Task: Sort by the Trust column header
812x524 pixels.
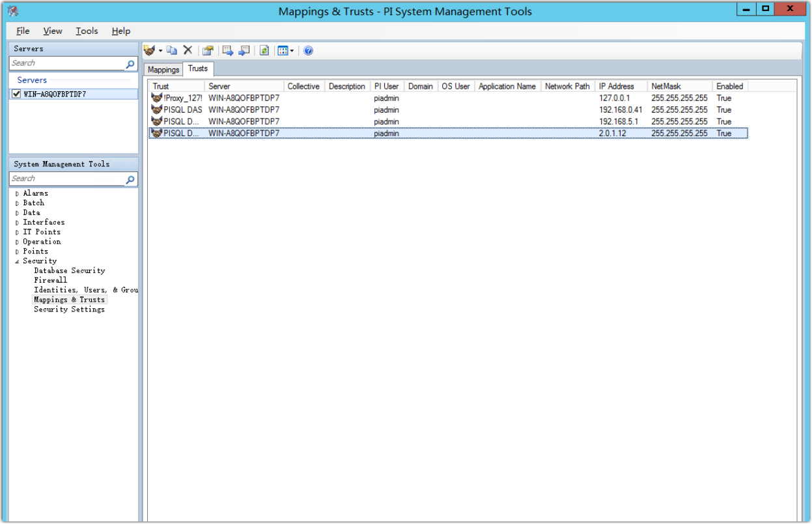Action: [176, 86]
